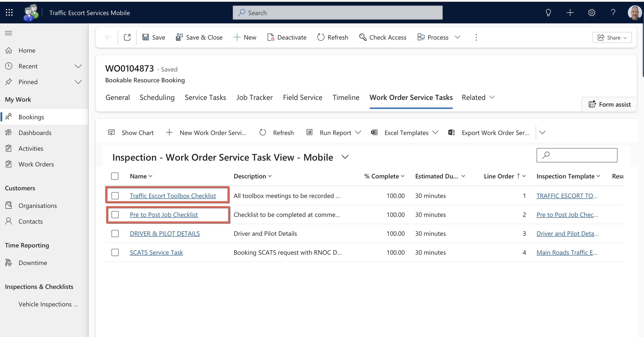Open the Main Roads Traffic E... template link
Screen dimensions: 644x337
[x=567, y=252]
